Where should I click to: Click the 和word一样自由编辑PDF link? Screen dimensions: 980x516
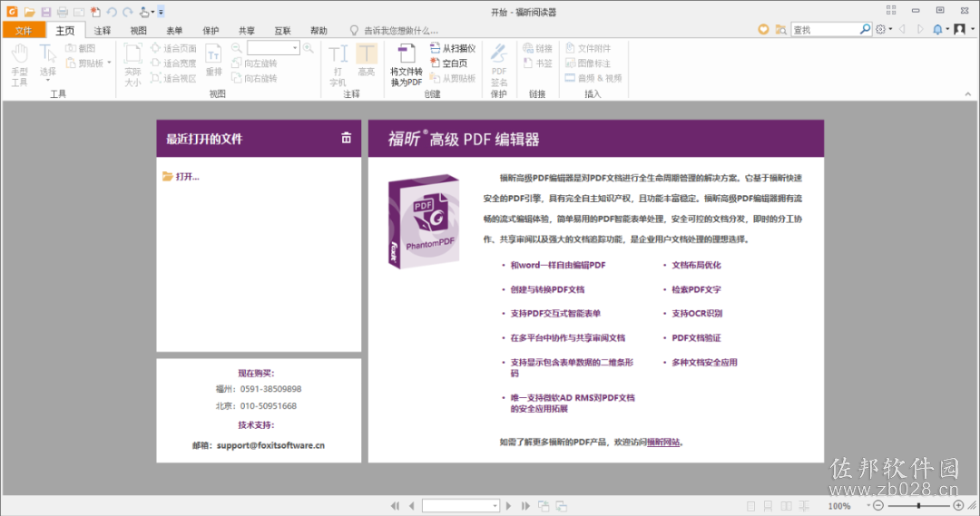(x=557, y=265)
